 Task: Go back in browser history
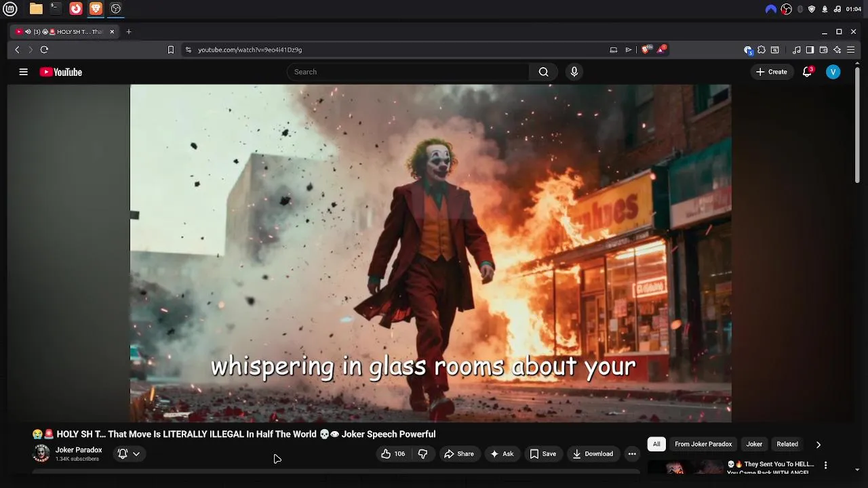click(17, 49)
